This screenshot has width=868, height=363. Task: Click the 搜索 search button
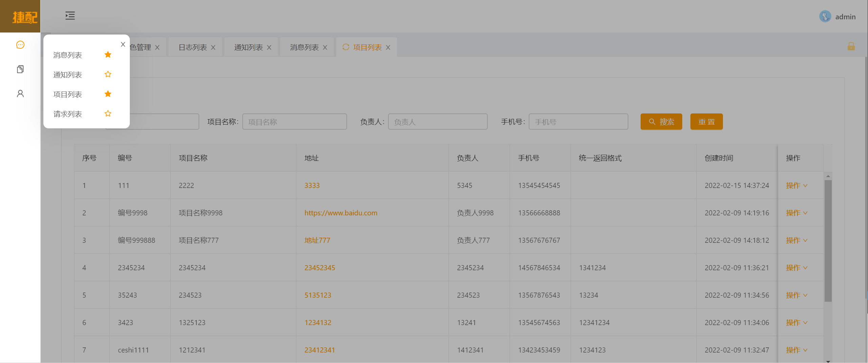(x=661, y=121)
